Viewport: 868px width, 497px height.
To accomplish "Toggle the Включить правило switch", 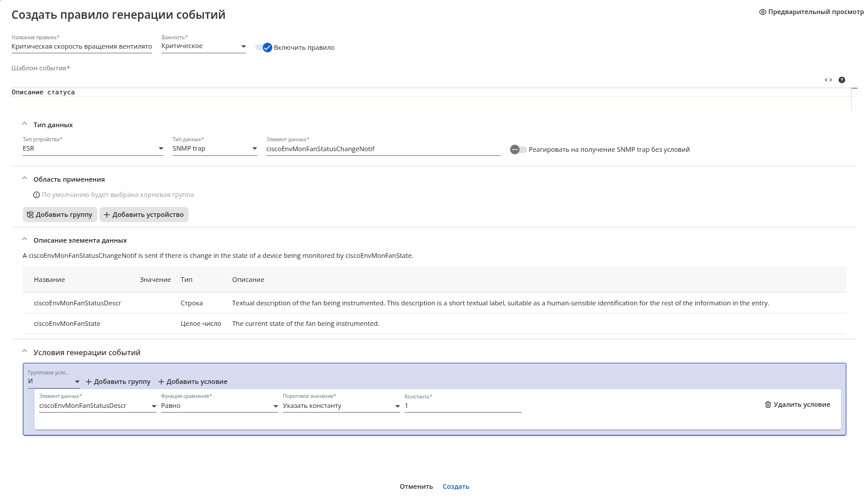I will point(264,47).
